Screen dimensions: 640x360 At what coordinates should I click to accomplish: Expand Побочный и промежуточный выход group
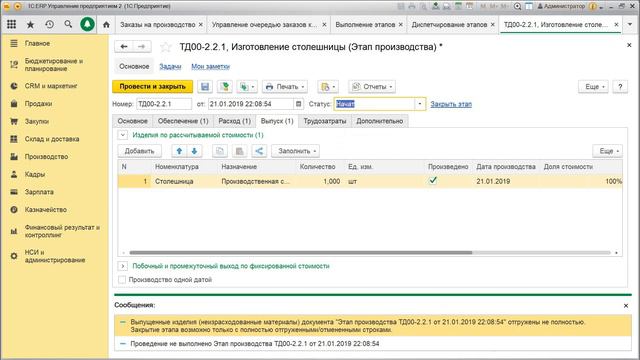(122, 266)
